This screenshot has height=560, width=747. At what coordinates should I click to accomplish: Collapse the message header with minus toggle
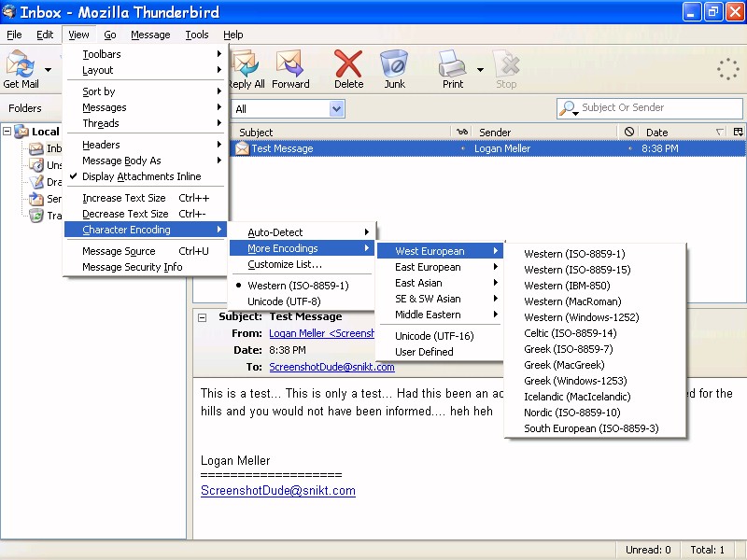[x=202, y=317]
